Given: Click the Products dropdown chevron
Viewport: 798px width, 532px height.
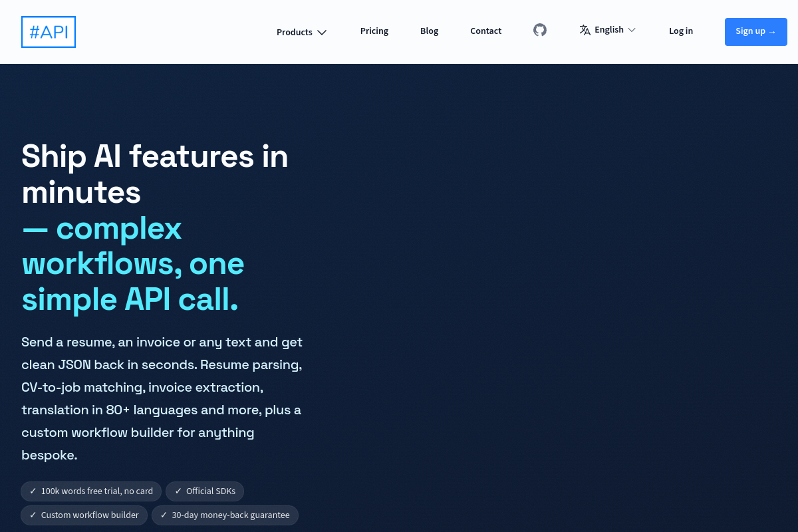Looking at the screenshot, I should click(x=322, y=32).
